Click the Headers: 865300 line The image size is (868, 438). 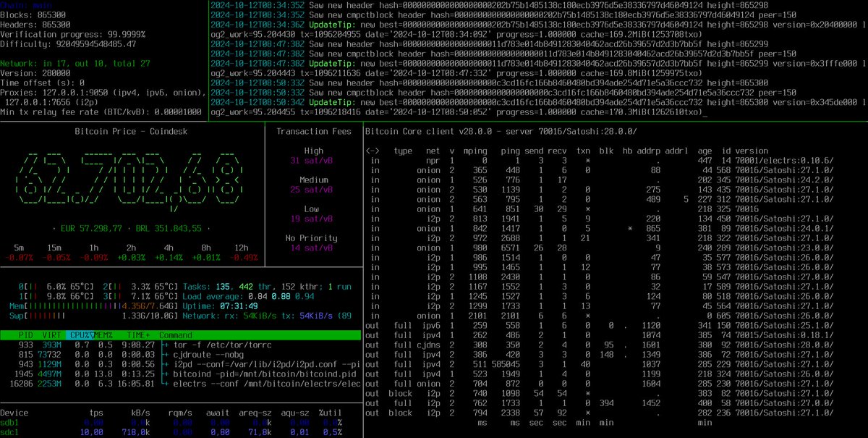click(x=38, y=24)
